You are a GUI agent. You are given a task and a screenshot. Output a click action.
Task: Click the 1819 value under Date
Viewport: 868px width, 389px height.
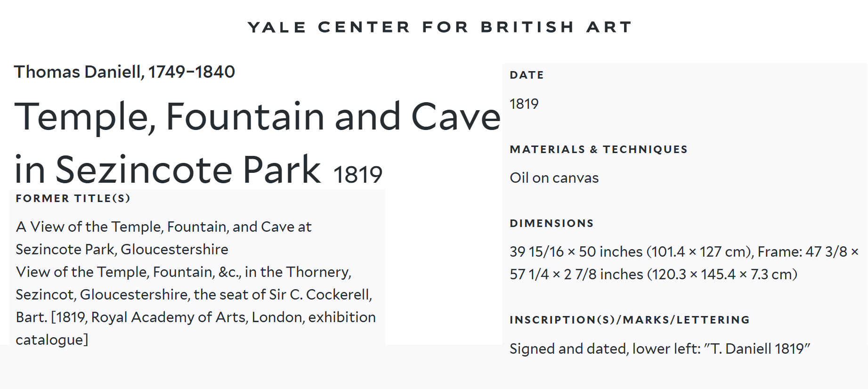(524, 104)
